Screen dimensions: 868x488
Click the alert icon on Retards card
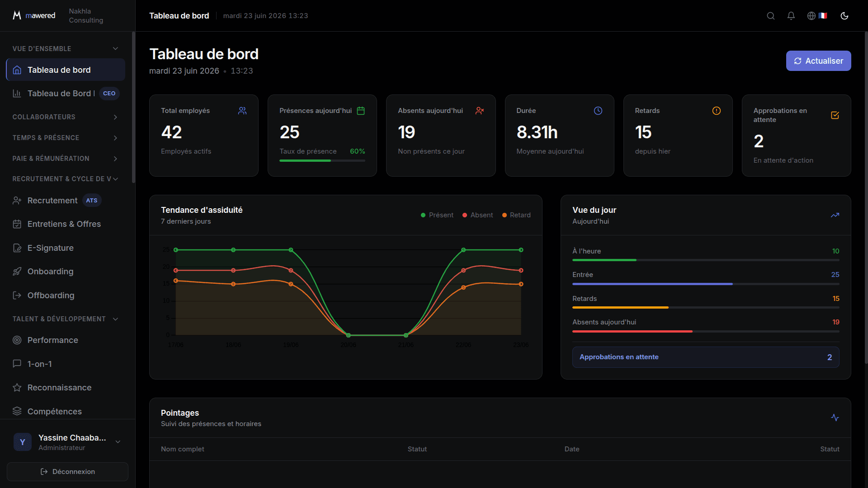click(717, 111)
